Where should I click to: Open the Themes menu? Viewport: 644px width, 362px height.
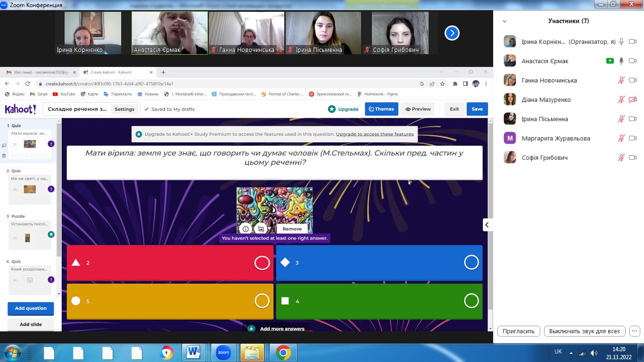point(381,109)
